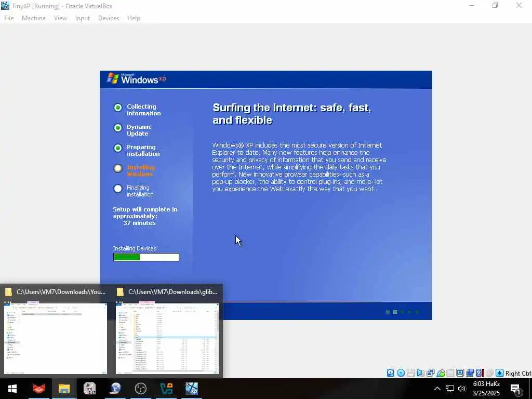Click the shared folders indicator icon

pos(450,373)
